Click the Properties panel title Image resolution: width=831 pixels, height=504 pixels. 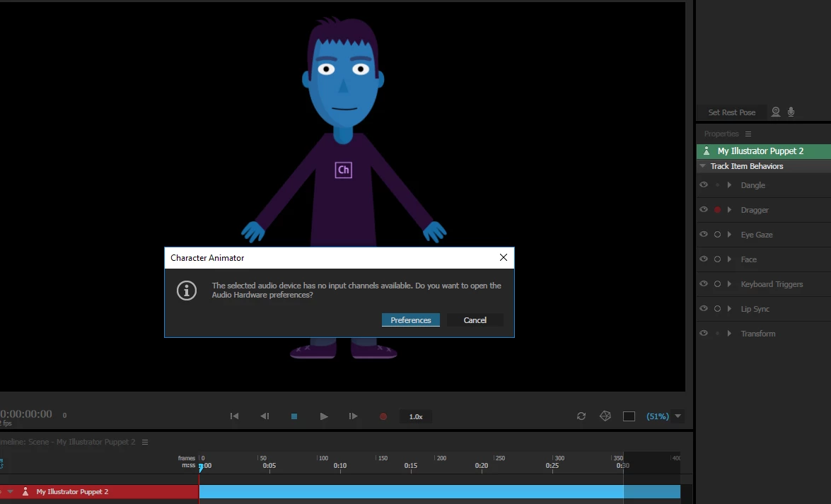721,134
